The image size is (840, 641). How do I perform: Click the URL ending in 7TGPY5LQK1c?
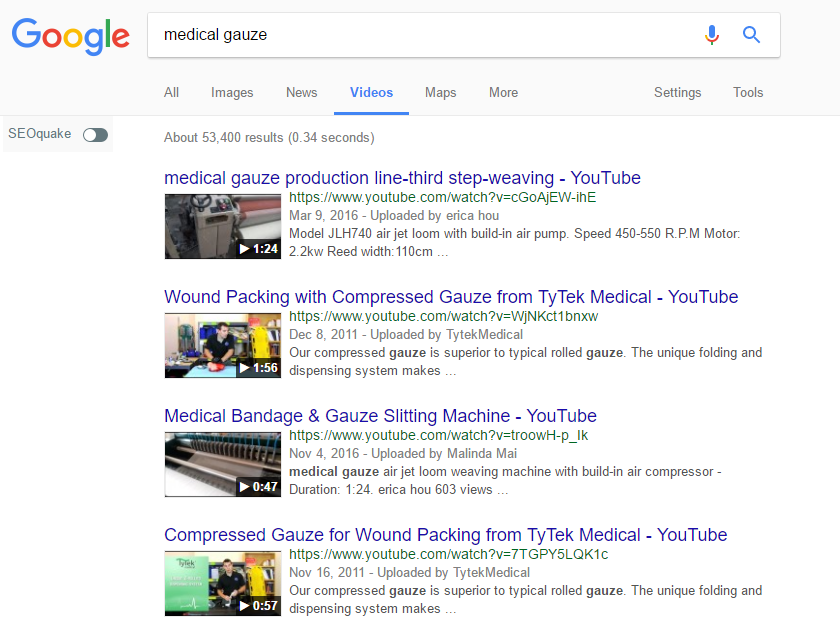point(449,554)
